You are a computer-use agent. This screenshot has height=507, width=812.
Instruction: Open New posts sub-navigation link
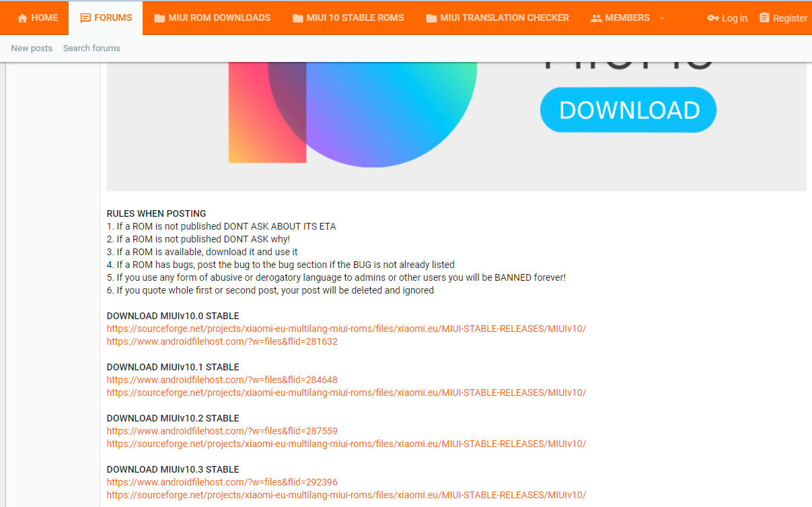pos(32,48)
